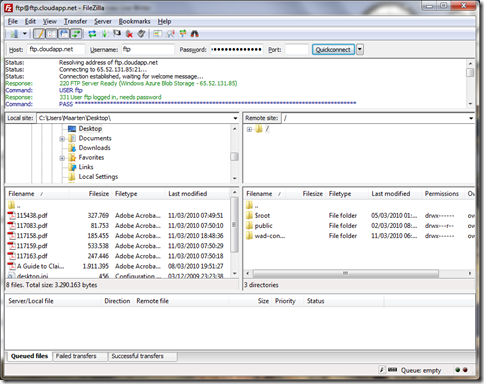484x384 pixels.
Task: Click the Username input field
Action: point(148,49)
